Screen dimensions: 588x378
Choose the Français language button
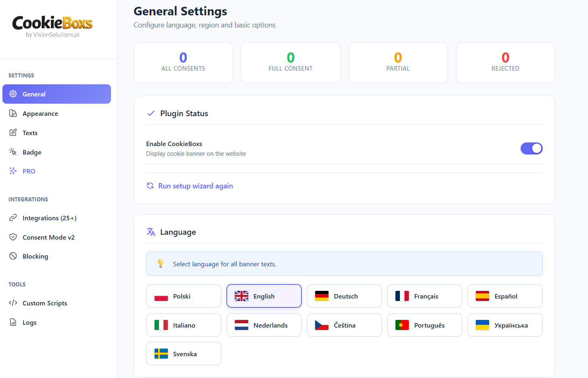(425, 296)
